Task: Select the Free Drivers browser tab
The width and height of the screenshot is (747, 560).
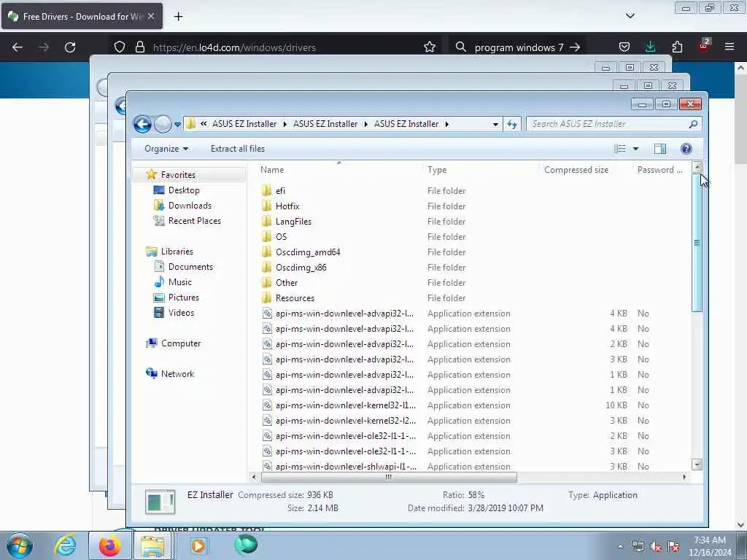Action: [82, 16]
